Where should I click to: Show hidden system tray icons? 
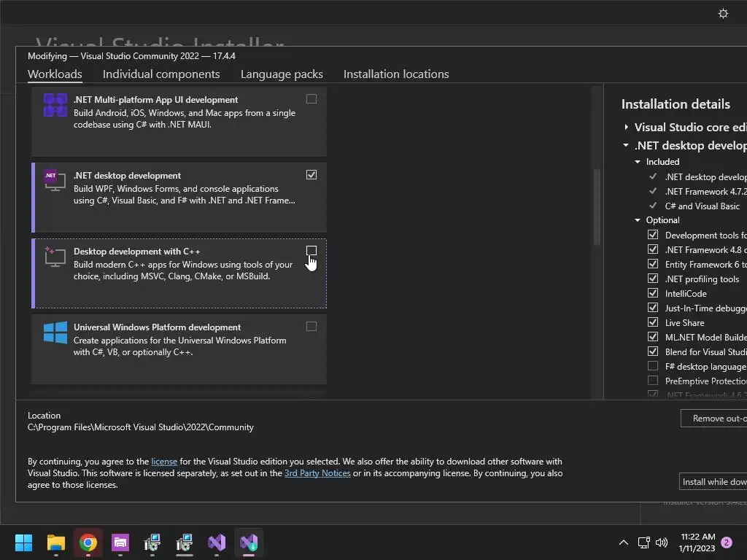[623, 542]
